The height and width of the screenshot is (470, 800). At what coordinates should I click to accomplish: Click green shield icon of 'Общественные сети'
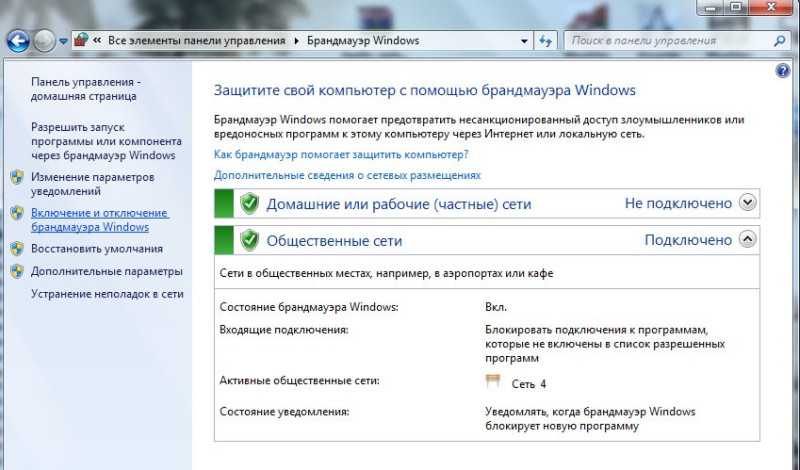pyautogui.click(x=249, y=240)
